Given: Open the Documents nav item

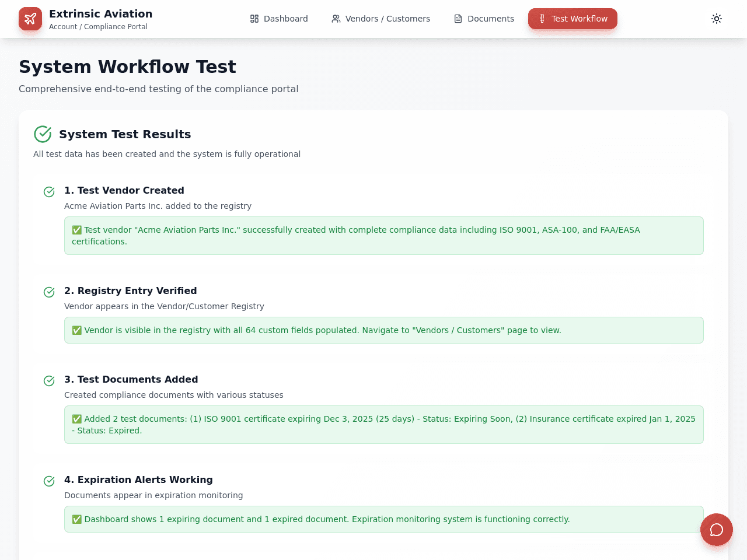Looking at the screenshot, I should click(x=484, y=19).
